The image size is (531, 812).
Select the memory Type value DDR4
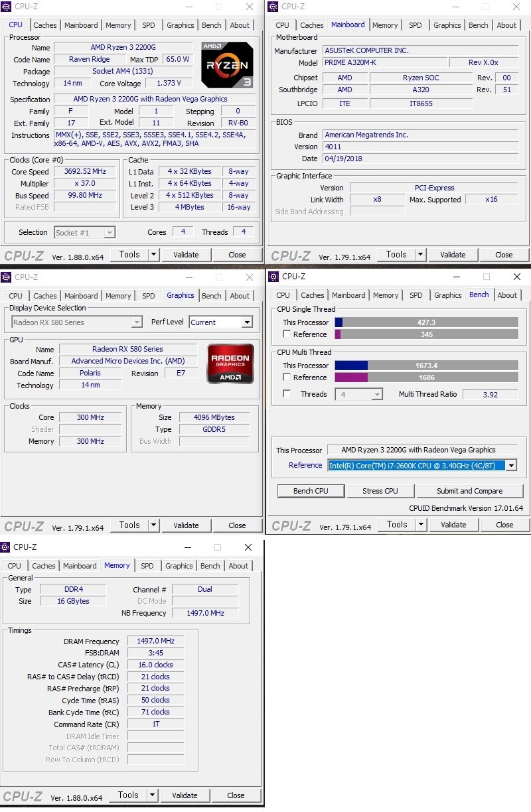[73, 589]
